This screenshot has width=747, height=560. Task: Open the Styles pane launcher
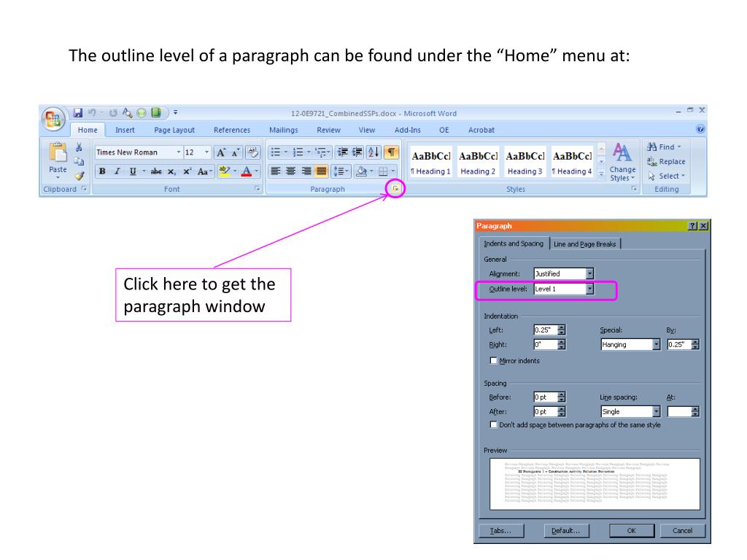[x=634, y=189]
